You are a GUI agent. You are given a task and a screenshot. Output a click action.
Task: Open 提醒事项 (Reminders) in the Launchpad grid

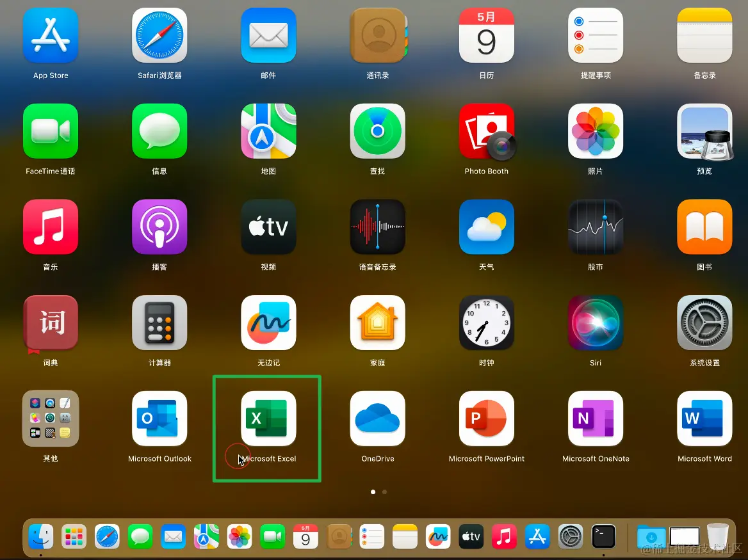coord(596,35)
